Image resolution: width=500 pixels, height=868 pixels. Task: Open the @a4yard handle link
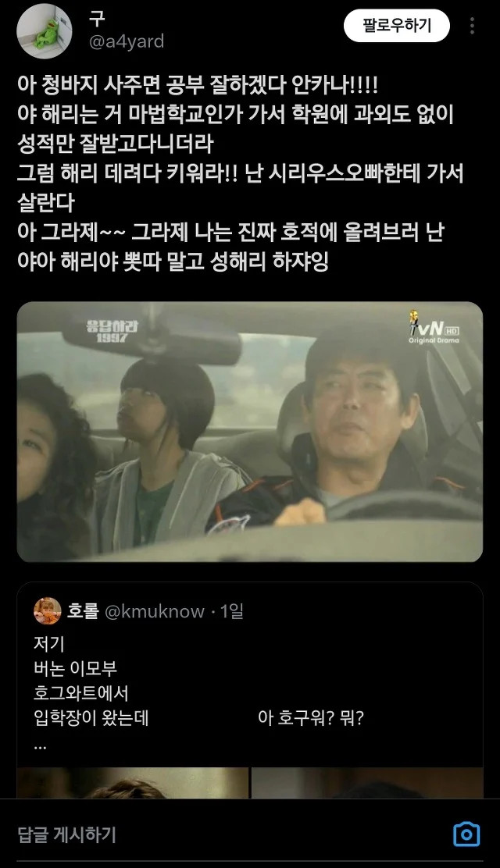point(127,41)
